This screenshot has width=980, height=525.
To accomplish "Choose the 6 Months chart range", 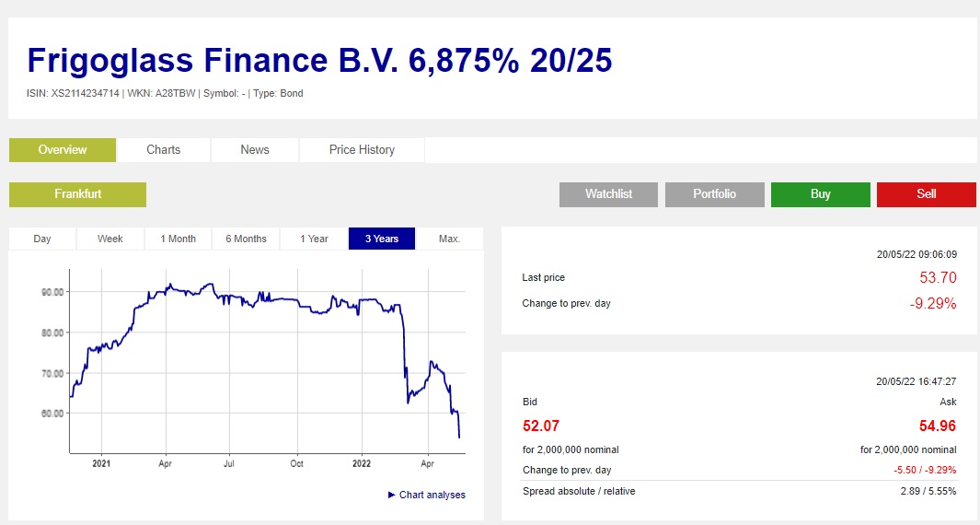I will point(247,239).
